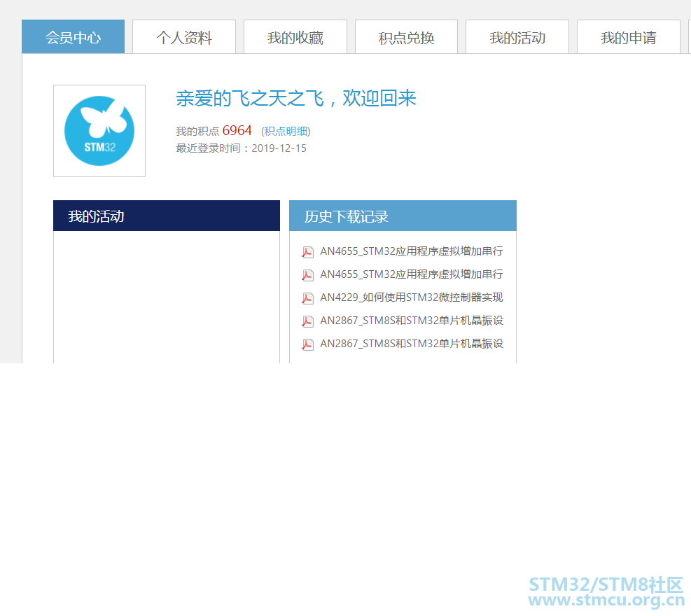The width and height of the screenshot is (691, 616).
Task: Open the 会员中心 tab
Action: click(x=73, y=36)
